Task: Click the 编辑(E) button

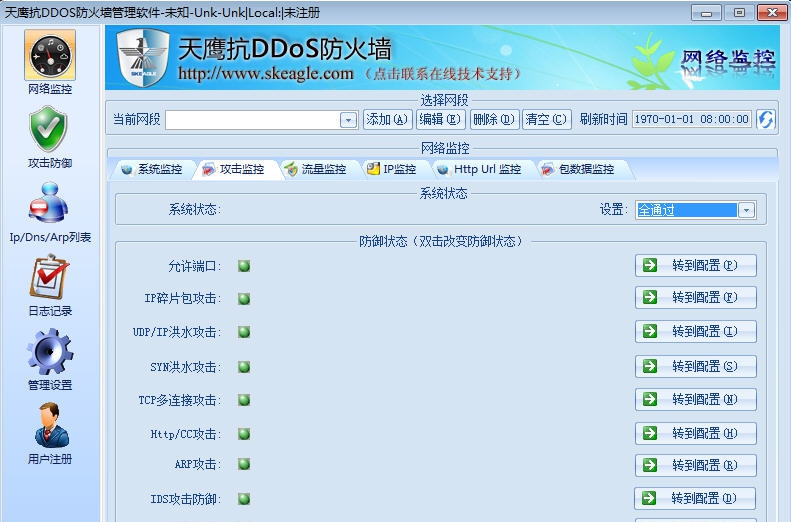Action: click(x=440, y=120)
